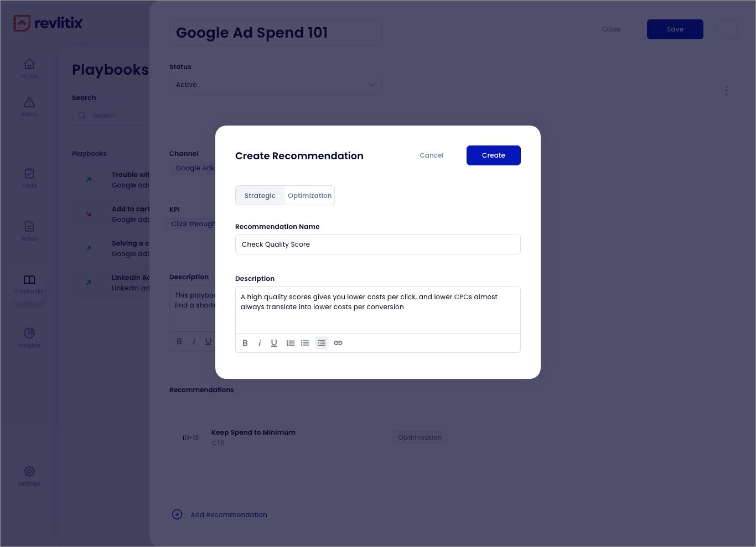
Task: Apply bold formatting in recommendation description
Action: tap(245, 343)
